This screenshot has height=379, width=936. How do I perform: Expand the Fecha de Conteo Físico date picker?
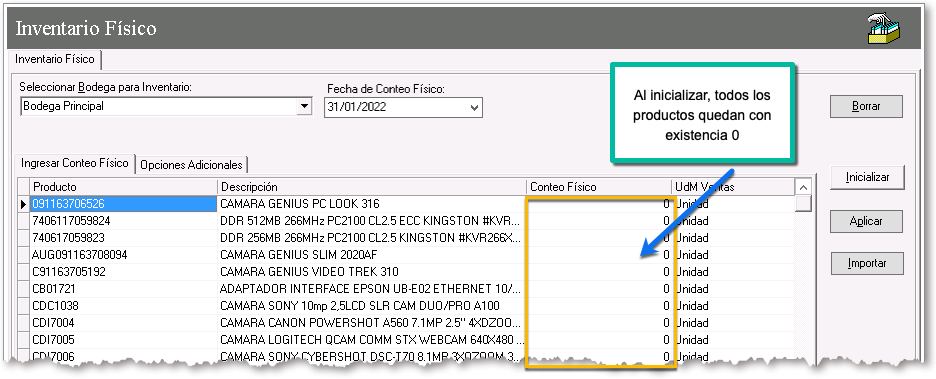pos(475,108)
